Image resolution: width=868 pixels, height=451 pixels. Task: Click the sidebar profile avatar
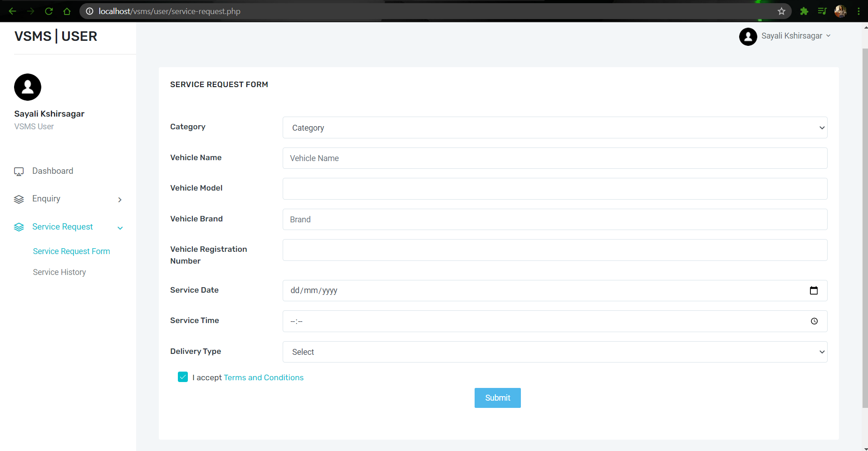coord(27,87)
